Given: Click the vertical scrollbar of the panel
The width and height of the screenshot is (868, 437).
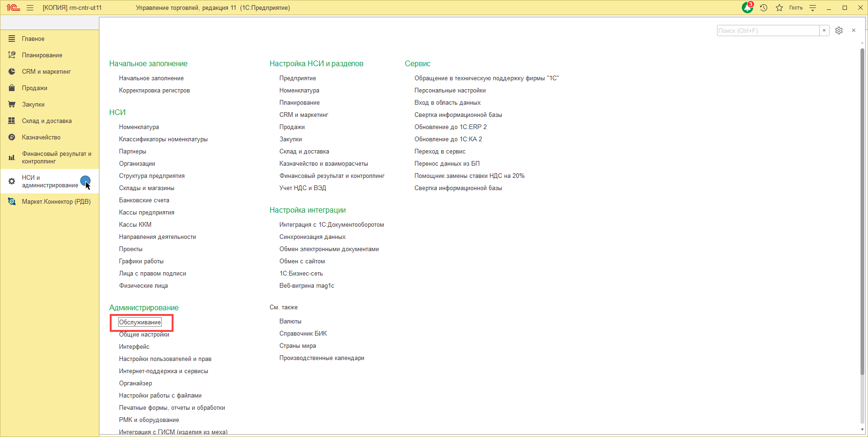Looking at the screenshot, I should 862,211.
